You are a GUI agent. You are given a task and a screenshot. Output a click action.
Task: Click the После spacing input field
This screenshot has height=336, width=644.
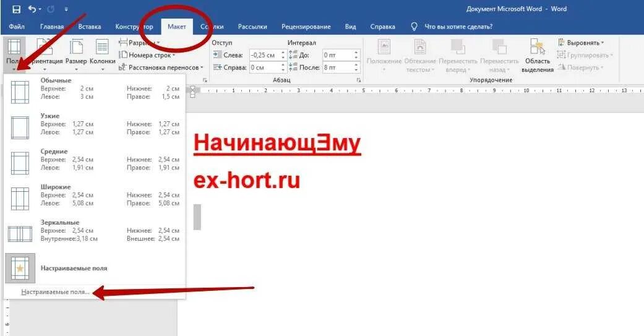[338, 67]
